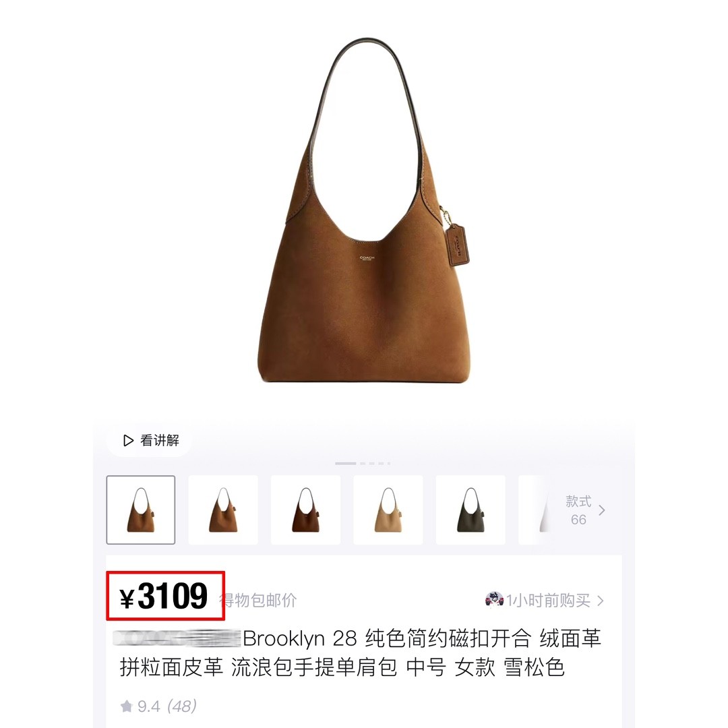
Task: Select the first cedar-colored bag thumbnail
Action: coord(141,510)
